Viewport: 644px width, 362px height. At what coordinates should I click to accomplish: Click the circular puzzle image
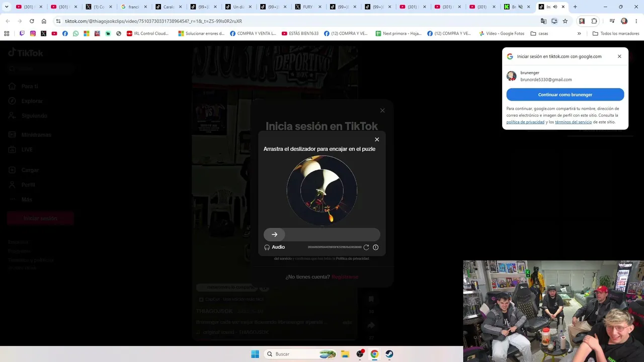pos(322,191)
